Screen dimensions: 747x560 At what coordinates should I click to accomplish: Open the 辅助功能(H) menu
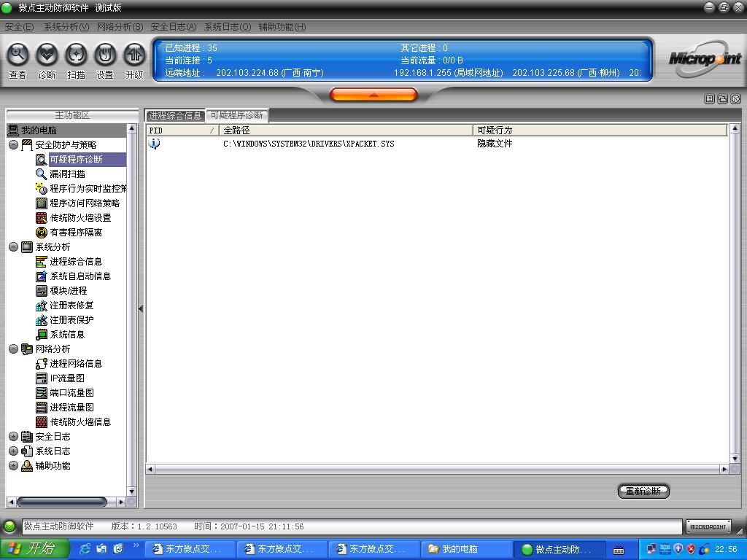tap(282, 27)
